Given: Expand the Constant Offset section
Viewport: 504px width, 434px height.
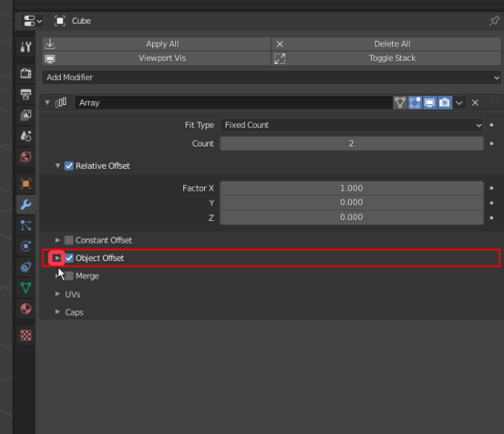Looking at the screenshot, I should tap(58, 240).
